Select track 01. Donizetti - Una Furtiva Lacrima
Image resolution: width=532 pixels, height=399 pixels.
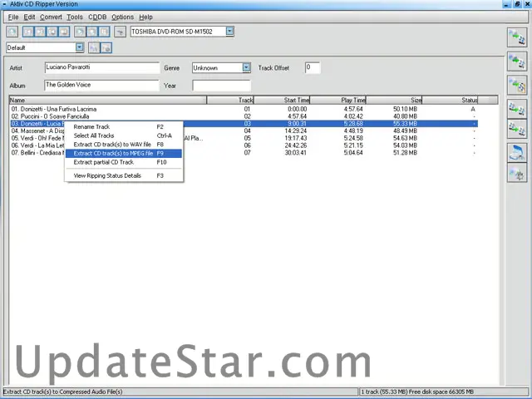[x=244, y=109]
